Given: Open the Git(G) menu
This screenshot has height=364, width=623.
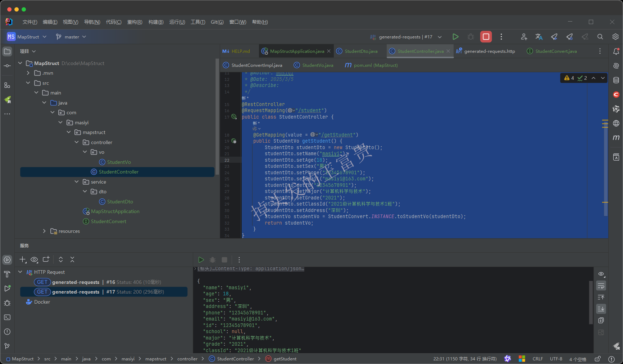Looking at the screenshot, I should [217, 22].
